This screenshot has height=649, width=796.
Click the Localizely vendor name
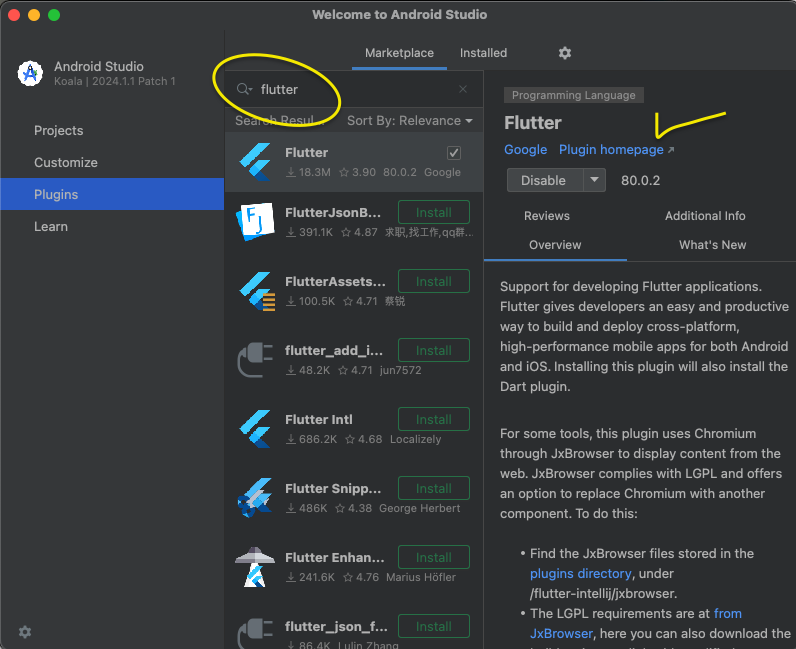[x=415, y=439]
